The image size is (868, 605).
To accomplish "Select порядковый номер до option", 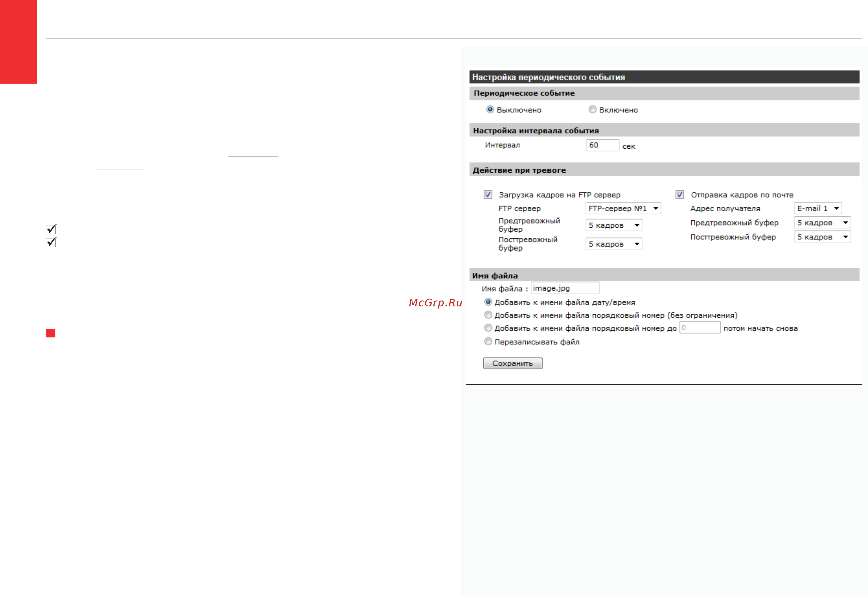I will [488, 328].
